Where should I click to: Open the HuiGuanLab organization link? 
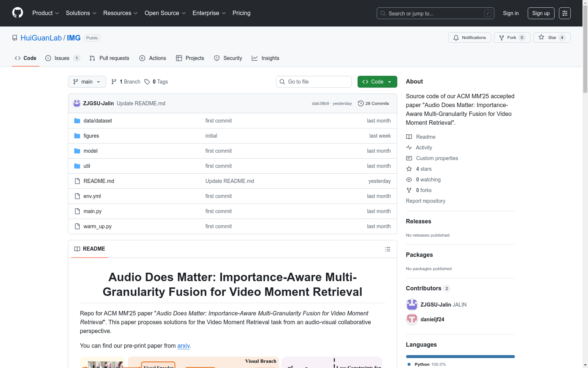[x=41, y=38]
